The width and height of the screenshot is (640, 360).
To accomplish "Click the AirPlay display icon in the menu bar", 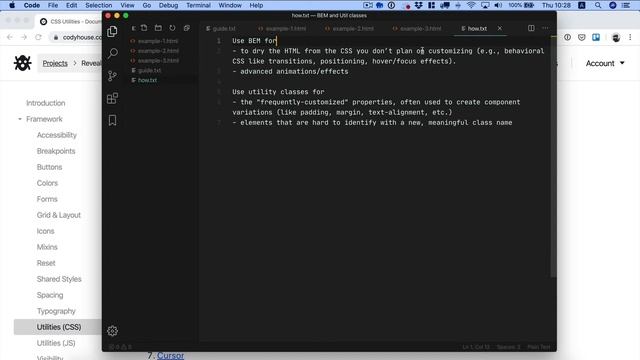I will coord(485,5).
